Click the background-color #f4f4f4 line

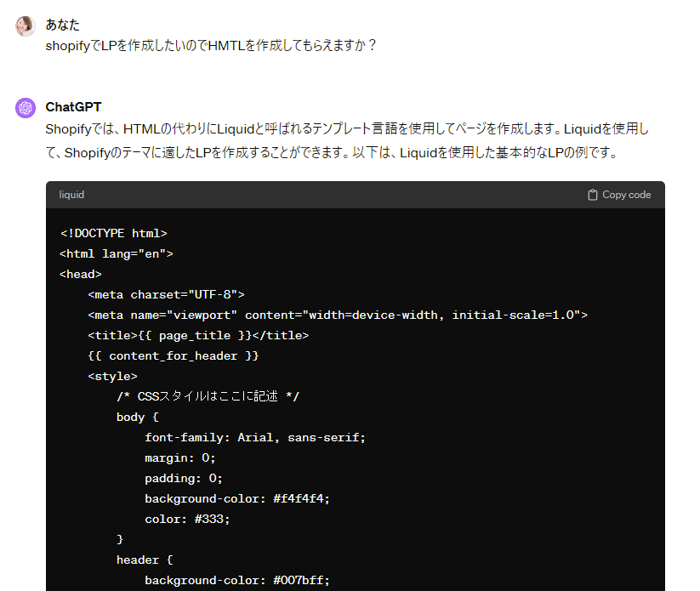click(237, 499)
